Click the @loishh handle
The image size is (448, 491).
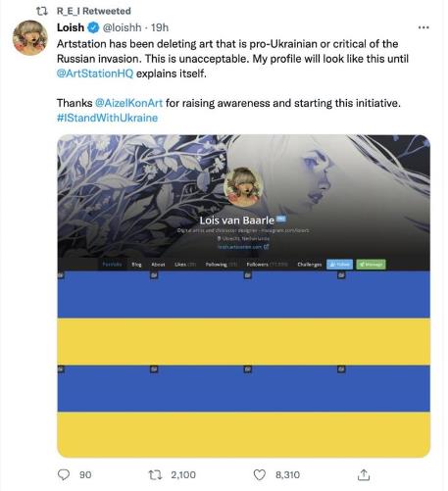[x=122, y=27]
